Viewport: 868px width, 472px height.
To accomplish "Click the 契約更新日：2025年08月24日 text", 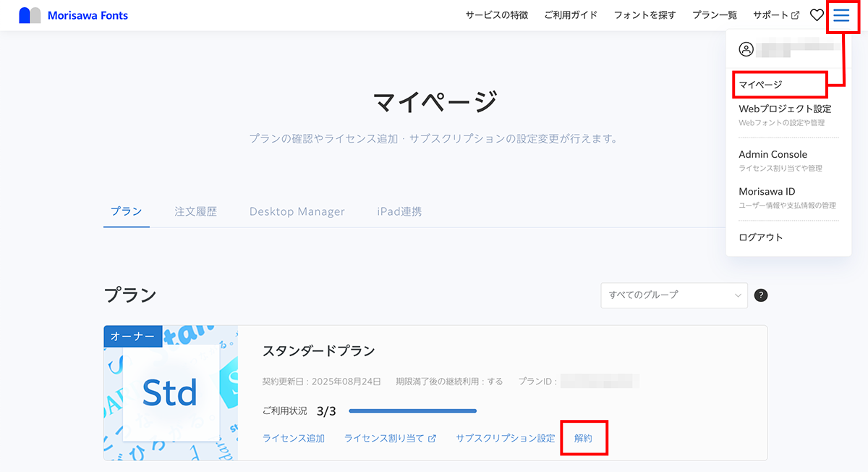I will pyautogui.click(x=322, y=381).
